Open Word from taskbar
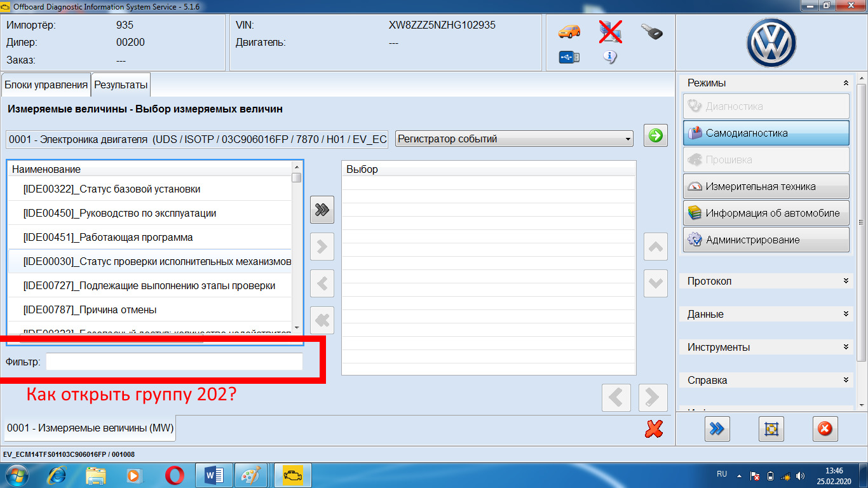Image resolution: width=868 pixels, height=488 pixels. 214,475
